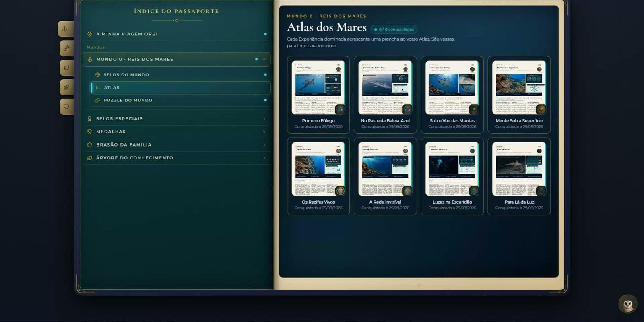Expand the Medalhas section
644x322 pixels.
point(177,132)
